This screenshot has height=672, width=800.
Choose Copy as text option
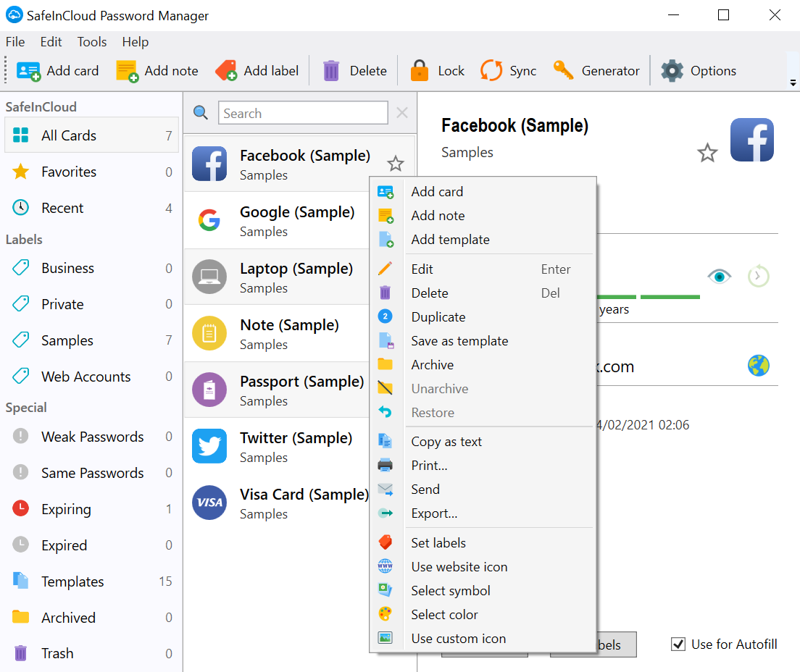click(483, 442)
